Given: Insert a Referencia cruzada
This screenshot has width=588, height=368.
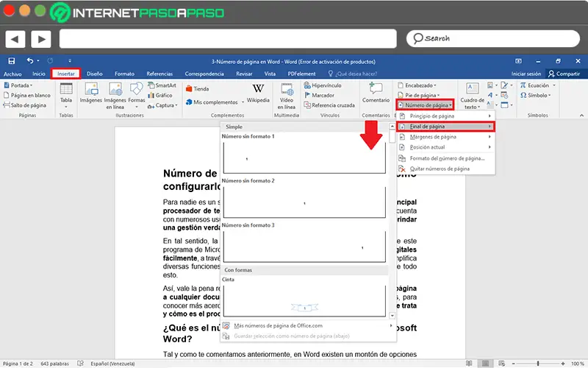Looking at the screenshot, I should (x=329, y=105).
